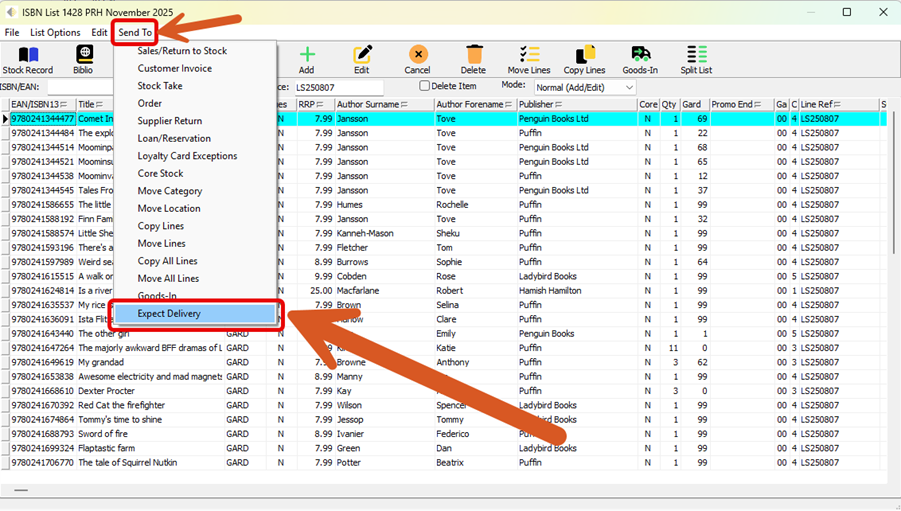This screenshot has width=901, height=511.
Task: Choose Customer Invoice menu item
Action: pyautogui.click(x=175, y=68)
